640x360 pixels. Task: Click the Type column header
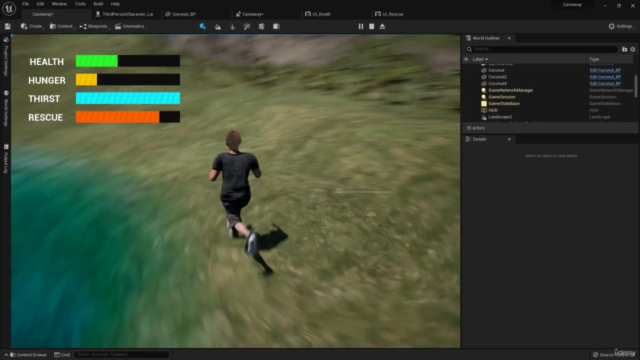coord(594,59)
